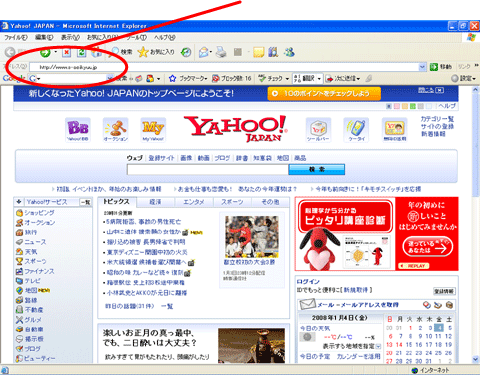
Task: Select the green color theme swatch
Action: [x=413, y=106]
